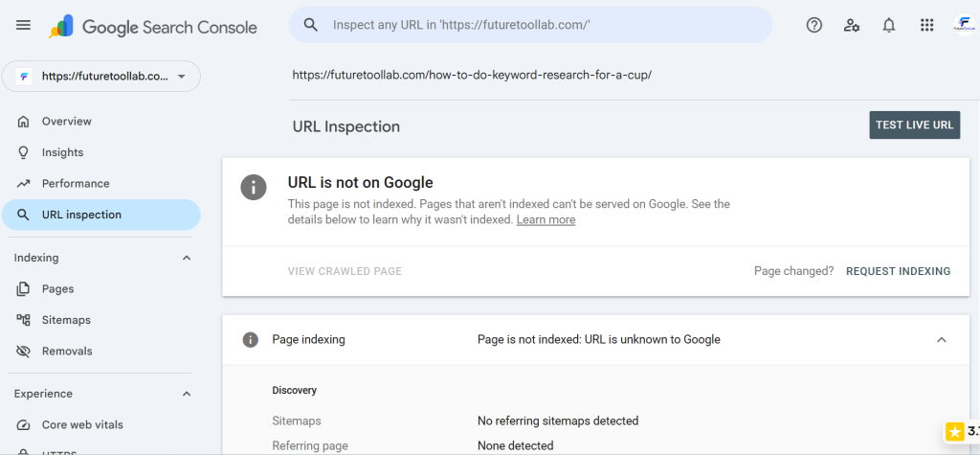Click the inspected URL text
Screen dimensions: 980x455
point(472,75)
